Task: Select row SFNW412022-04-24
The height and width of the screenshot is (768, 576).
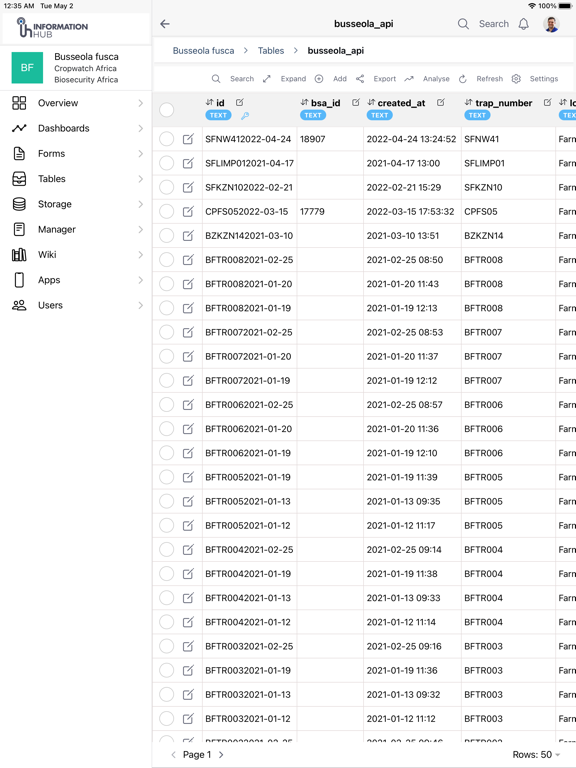Action: (167, 139)
